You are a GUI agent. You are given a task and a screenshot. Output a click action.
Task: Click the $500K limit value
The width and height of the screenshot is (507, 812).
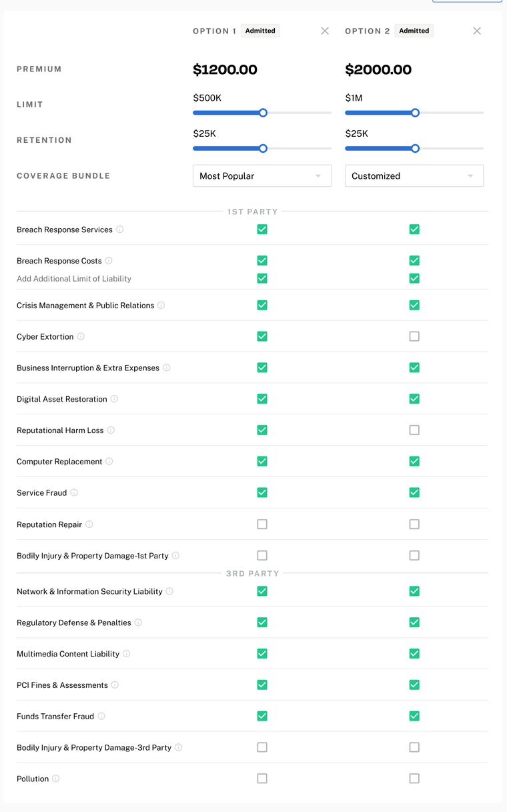207,98
